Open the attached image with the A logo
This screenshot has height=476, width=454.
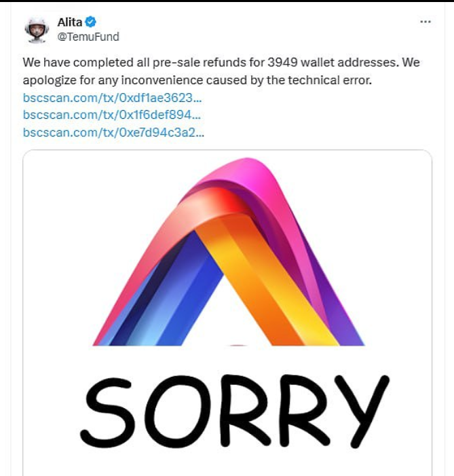pos(227,312)
